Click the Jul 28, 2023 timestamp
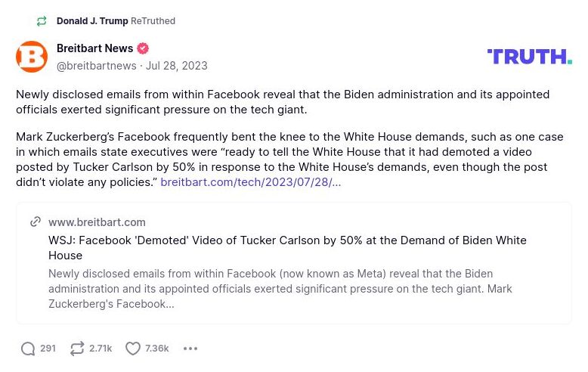588x372 pixels. 176,66
